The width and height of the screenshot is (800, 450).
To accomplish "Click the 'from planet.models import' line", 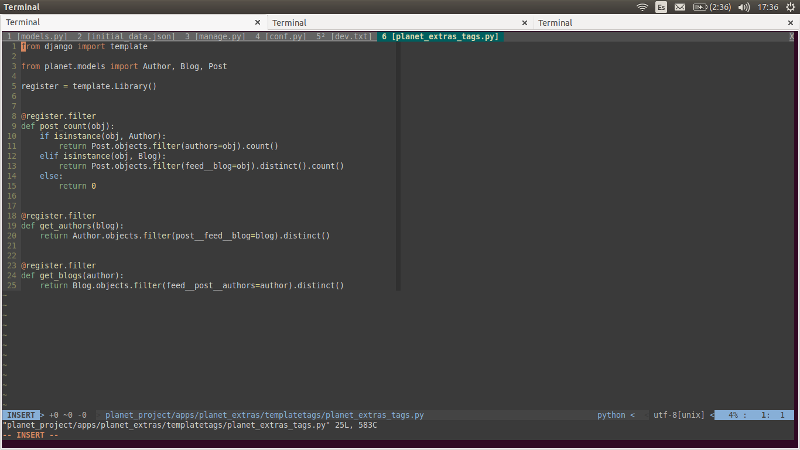I will pos(124,66).
